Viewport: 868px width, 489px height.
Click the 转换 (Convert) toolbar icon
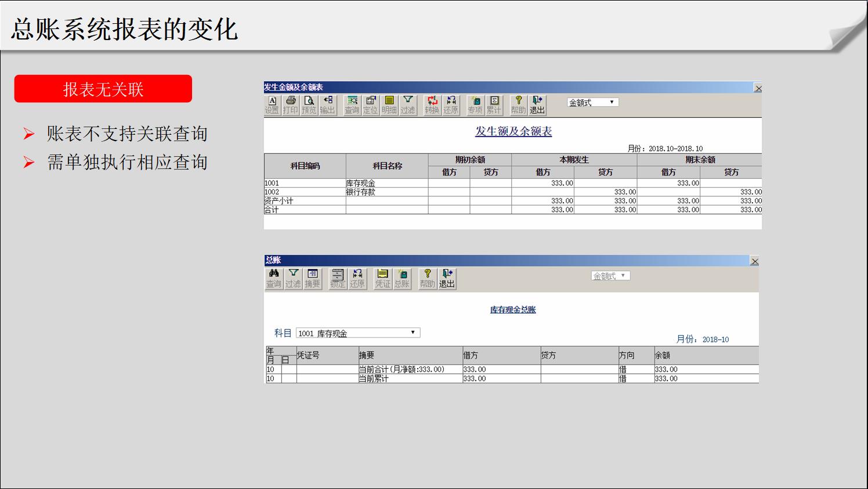click(x=432, y=105)
